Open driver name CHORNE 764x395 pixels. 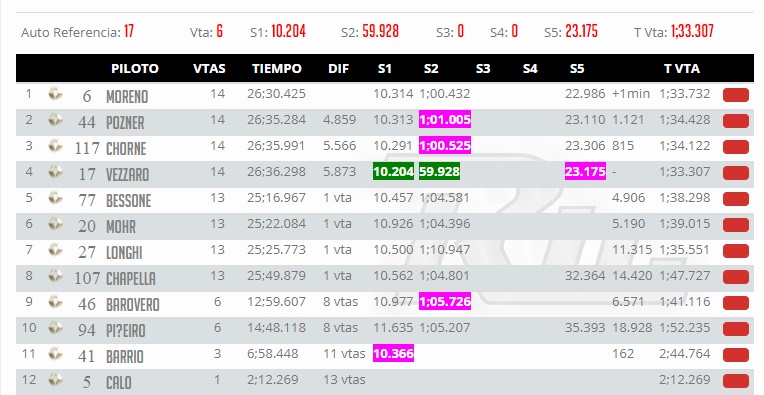[x=126, y=148]
